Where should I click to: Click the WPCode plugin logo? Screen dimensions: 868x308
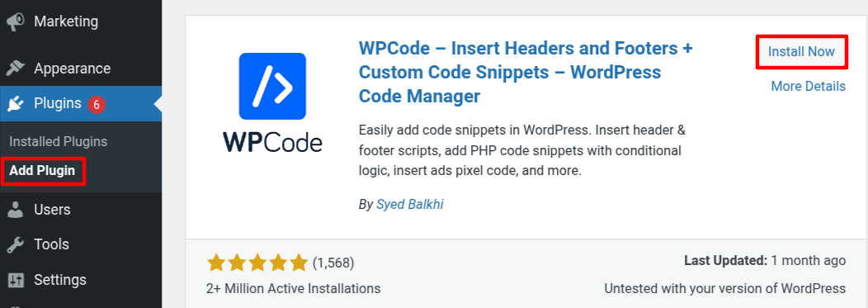(272, 103)
